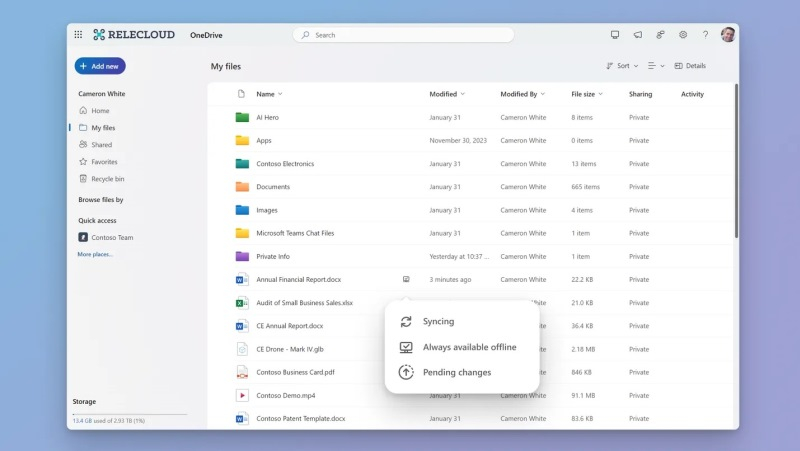
Task: Open the view options dropdown
Action: click(656, 66)
